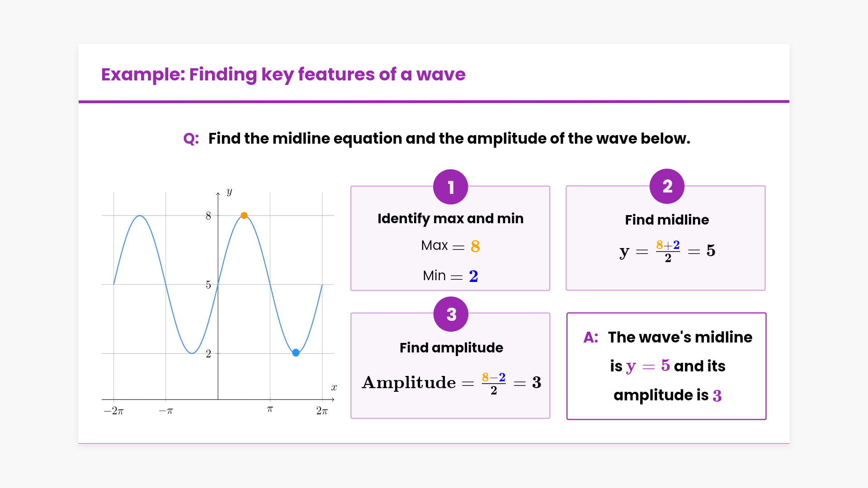Select the blue minimum point on graph
Screen dimensions: 868x488
tap(296, 353)
